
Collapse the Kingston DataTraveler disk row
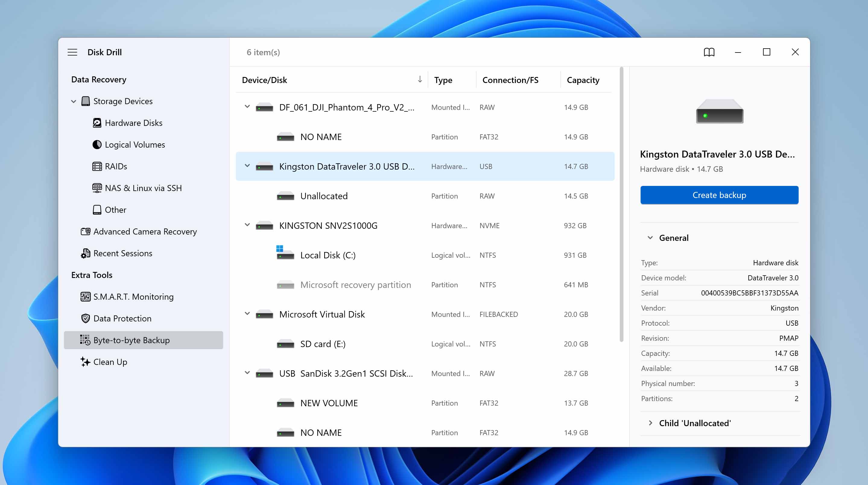pyautogui.click(x=247, y=166)
